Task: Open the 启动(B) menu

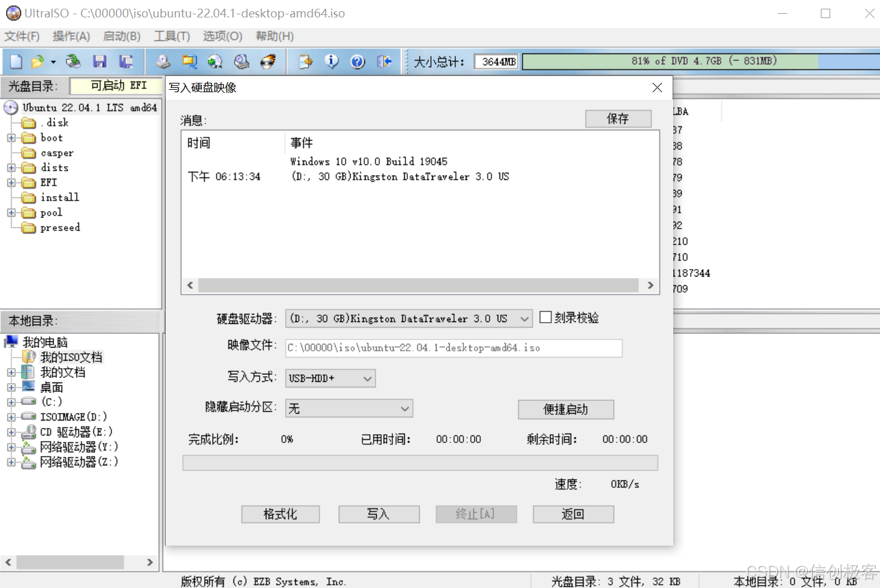Action: (x=122, y=36)
